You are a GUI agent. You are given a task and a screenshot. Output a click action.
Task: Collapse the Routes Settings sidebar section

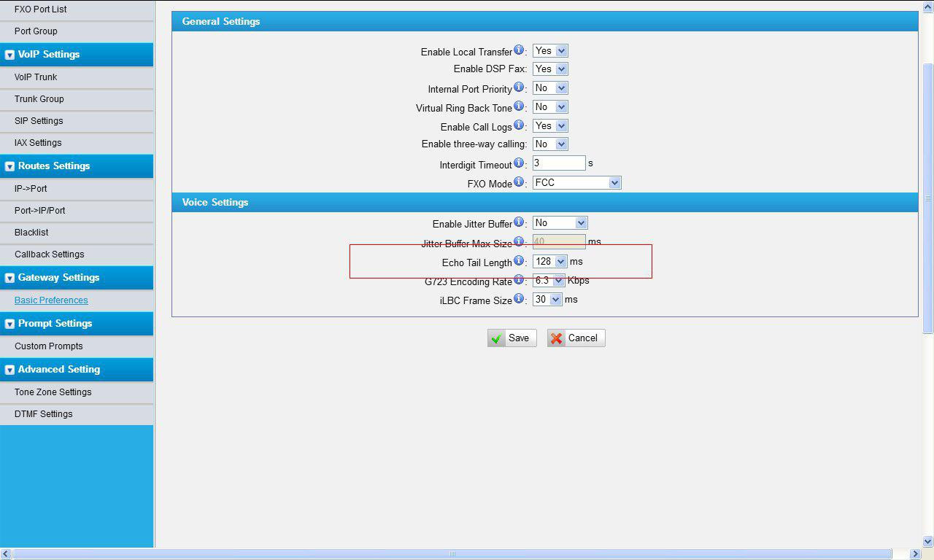[10, 166]
